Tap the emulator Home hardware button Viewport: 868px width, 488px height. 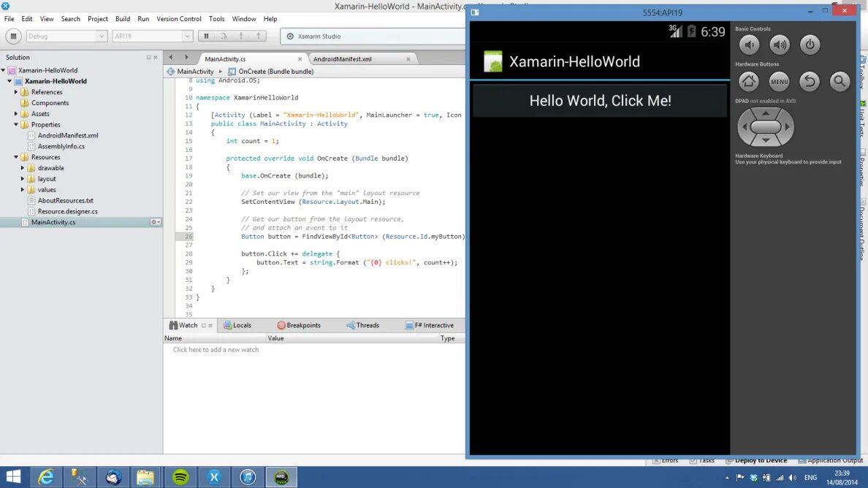click(749, 81)
